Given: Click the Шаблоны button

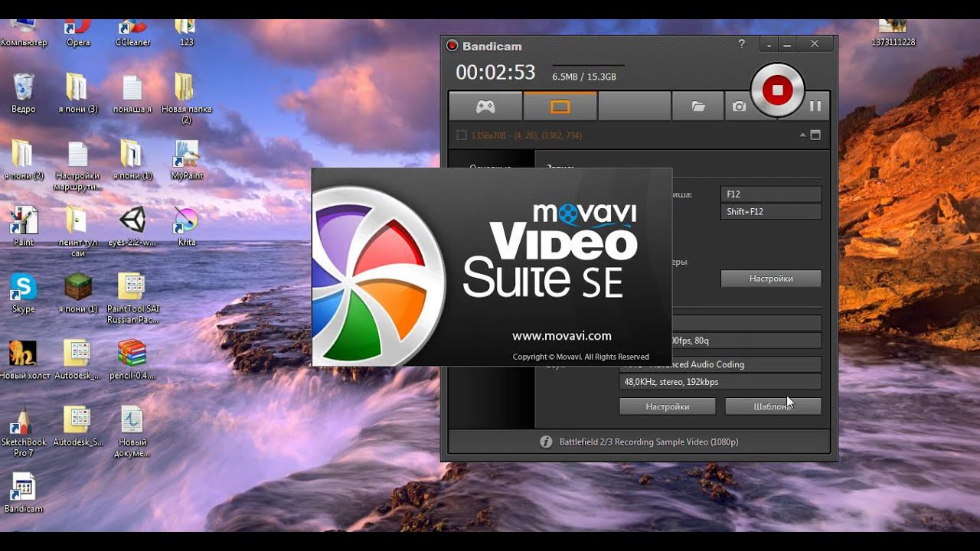Looking at the screenshot, I should [x=773, y=406].
